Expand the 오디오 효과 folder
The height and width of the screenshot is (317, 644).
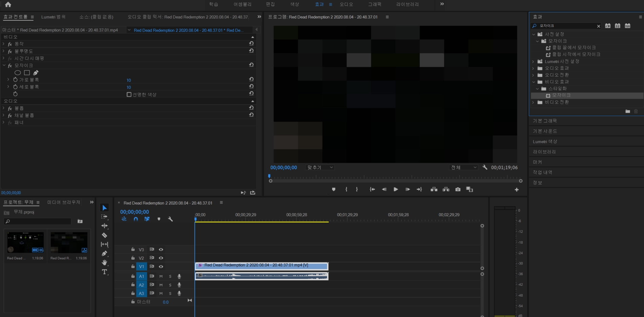[x=533, y=68]
